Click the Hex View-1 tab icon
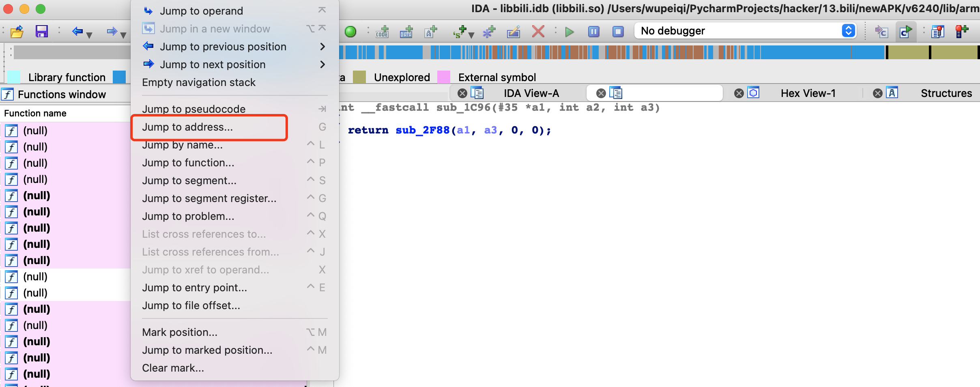Viewport: 980px width, 387px height. [754, 93]
